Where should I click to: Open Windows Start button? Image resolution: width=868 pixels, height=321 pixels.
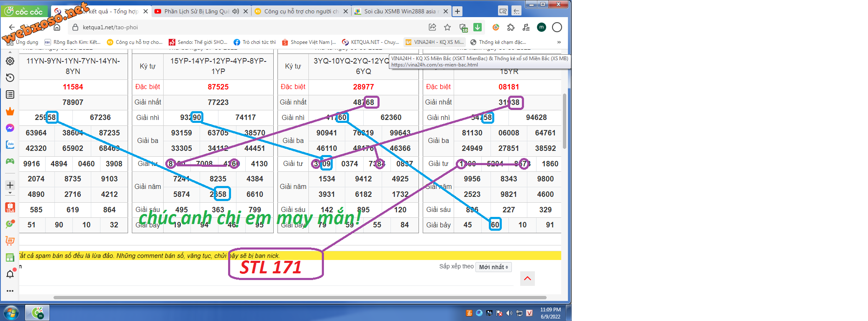pyautogui.click(x=11, y=313)
